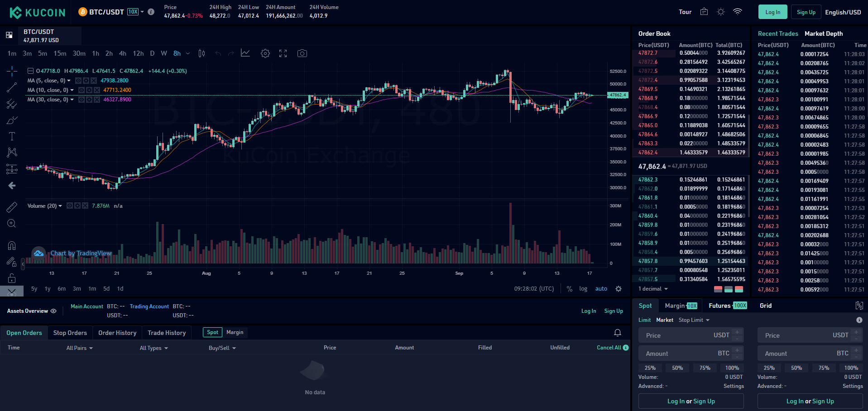Switch the theme with sun icon
Screen dimensions: 868x411
click(x=721, y=12)
